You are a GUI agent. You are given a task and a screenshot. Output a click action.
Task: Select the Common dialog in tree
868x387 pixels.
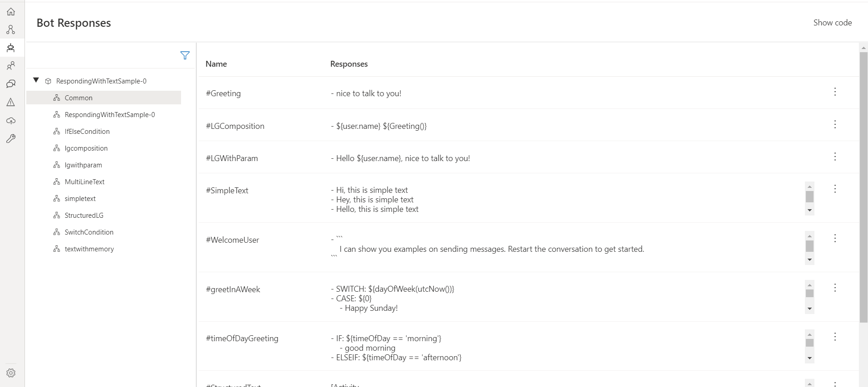(x=104, y=98)
